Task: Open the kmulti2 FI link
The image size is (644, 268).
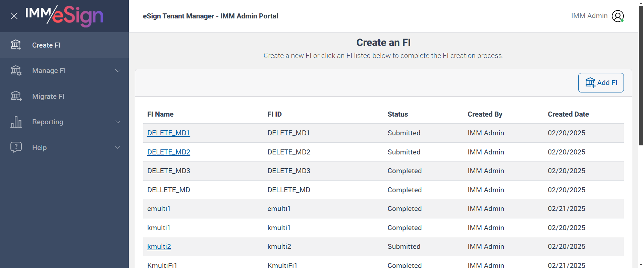Action: [x=159, y=247]
